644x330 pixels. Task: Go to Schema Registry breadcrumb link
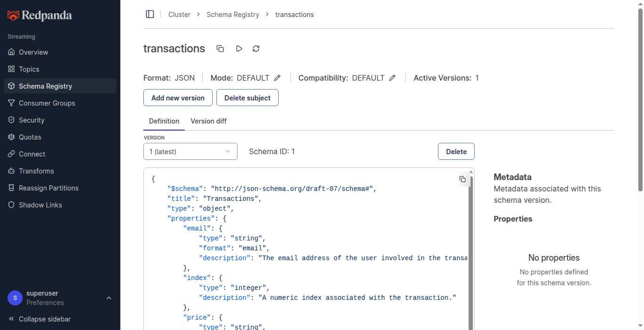(233, 15)
